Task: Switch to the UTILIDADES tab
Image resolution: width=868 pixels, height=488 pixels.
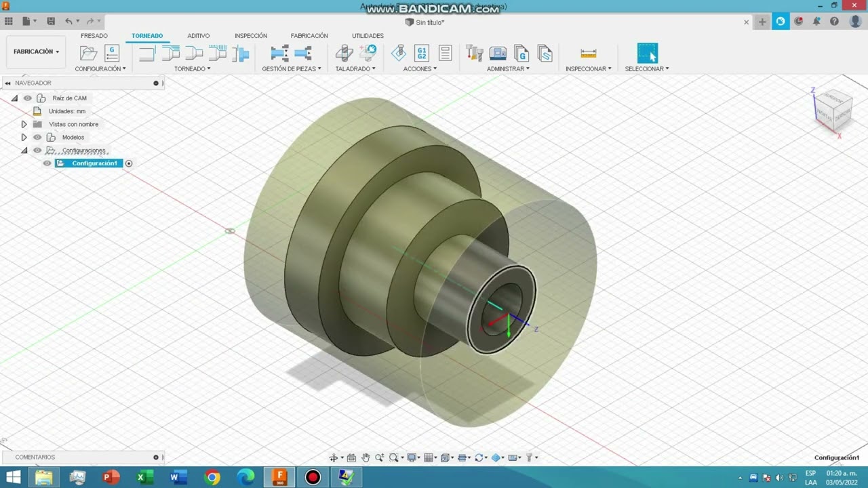Action: [368, 36]
